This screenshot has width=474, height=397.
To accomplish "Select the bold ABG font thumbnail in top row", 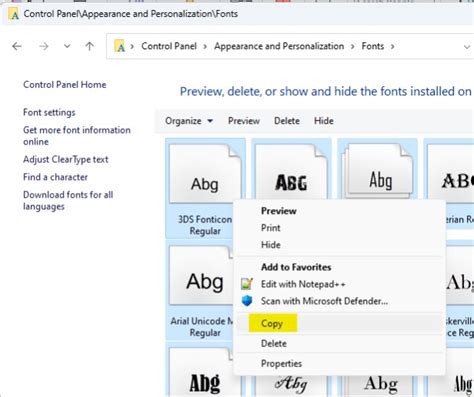I will 291,173.
